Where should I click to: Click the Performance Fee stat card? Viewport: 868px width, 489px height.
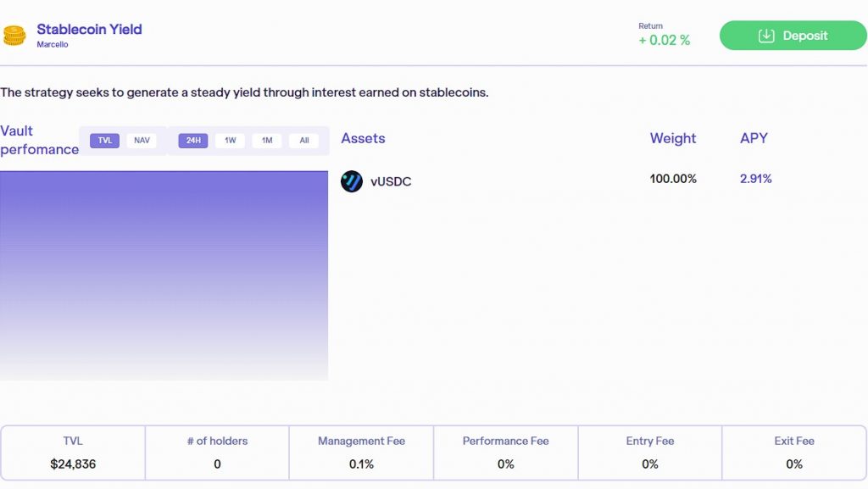506,453
